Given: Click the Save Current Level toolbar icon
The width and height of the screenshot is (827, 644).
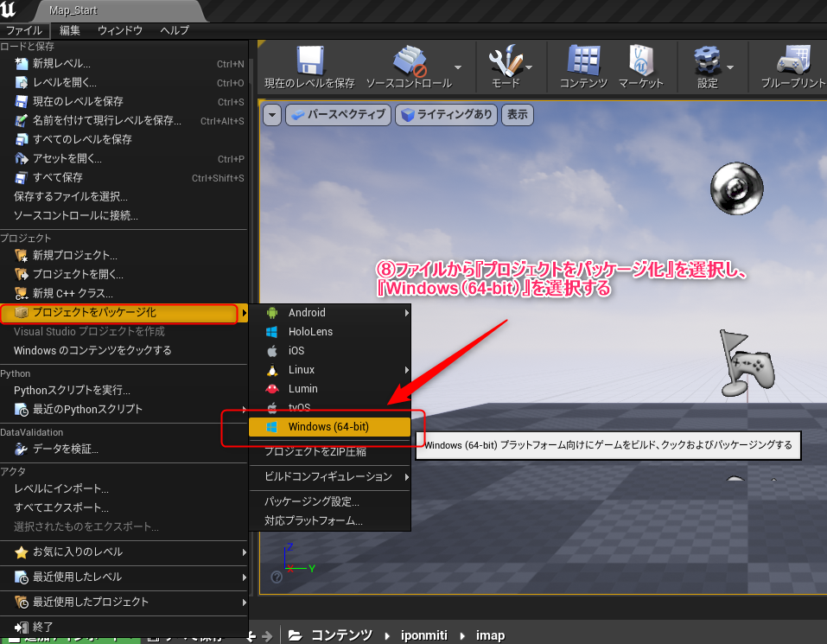Looking at the screenshot, I should coord(309,62).
